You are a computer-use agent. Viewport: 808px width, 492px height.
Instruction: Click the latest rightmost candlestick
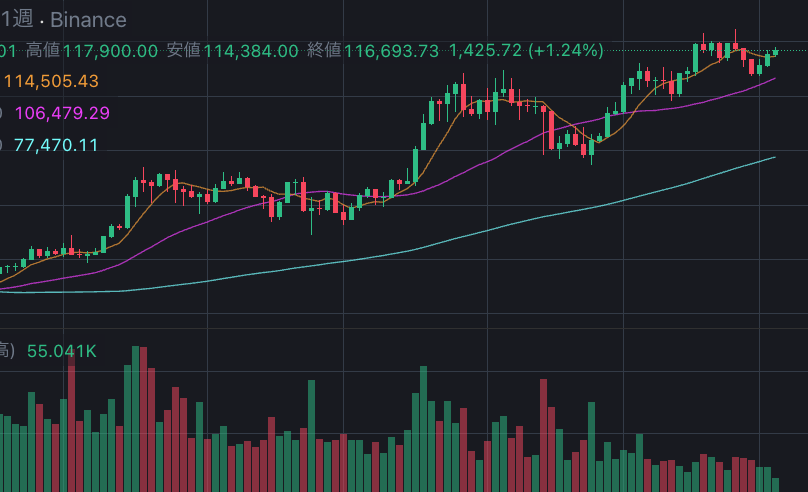775,52
